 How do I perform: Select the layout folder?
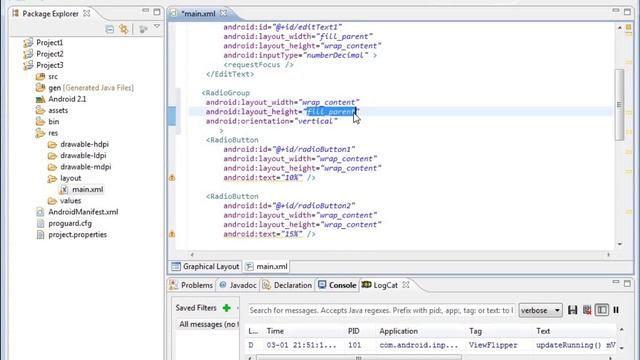70,178
